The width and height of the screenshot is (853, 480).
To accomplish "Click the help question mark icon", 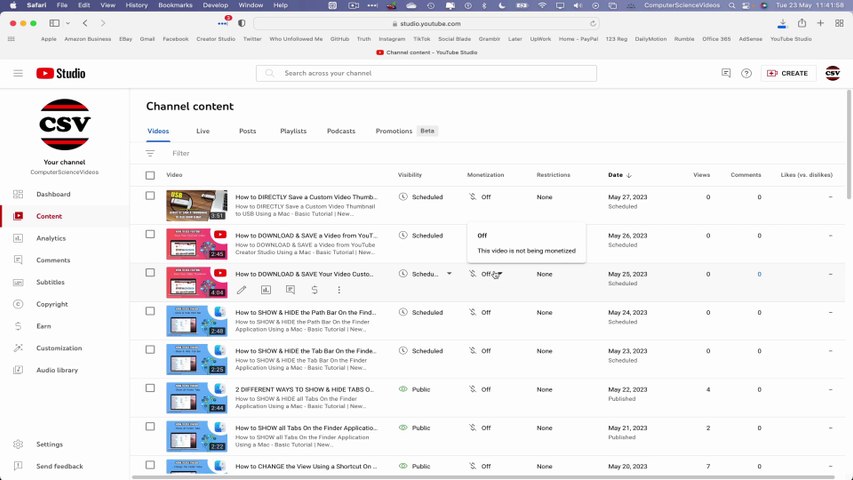I will click(x=746, y=73).
